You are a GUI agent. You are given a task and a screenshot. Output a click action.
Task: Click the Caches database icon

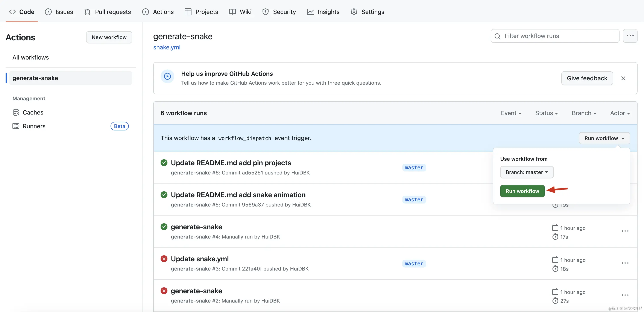click(x=16, y=112)
